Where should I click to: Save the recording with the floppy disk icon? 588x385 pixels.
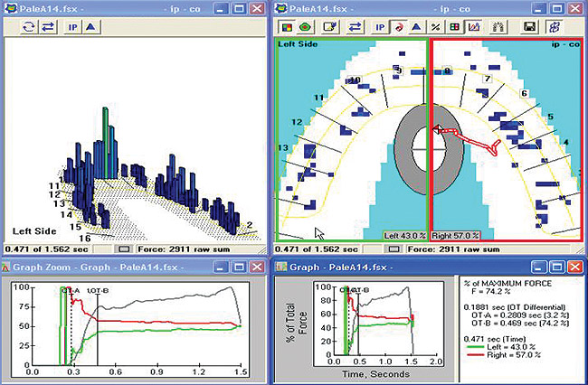tap(531, 26)
